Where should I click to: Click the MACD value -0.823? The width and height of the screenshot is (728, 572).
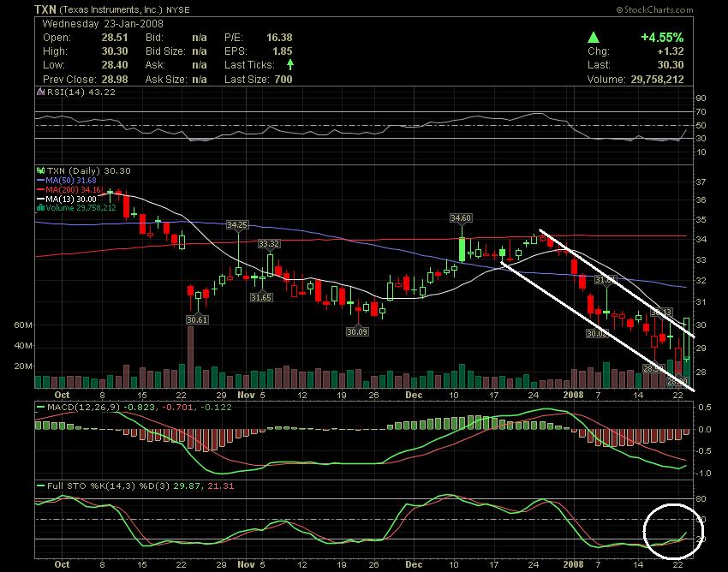(137, 408)
